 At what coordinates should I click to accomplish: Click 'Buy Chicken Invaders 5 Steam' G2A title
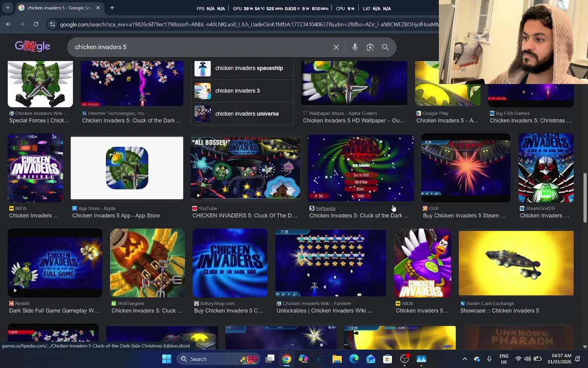coord(464,216)
